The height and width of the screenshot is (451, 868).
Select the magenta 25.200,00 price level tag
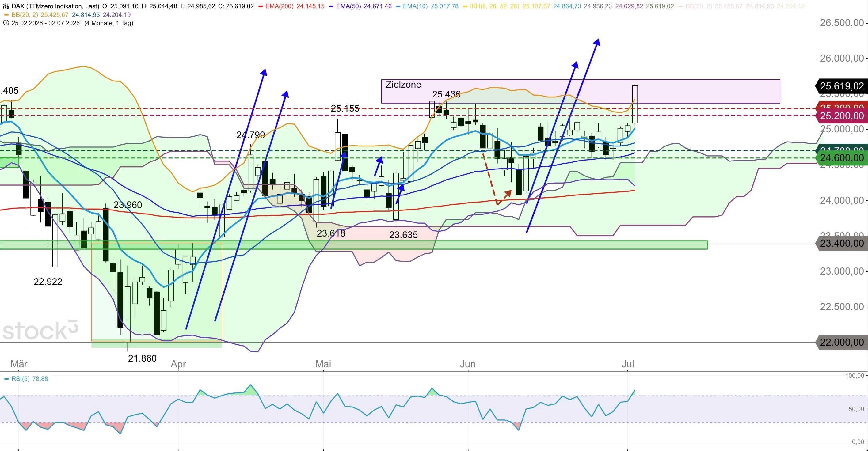click(841, 116)
